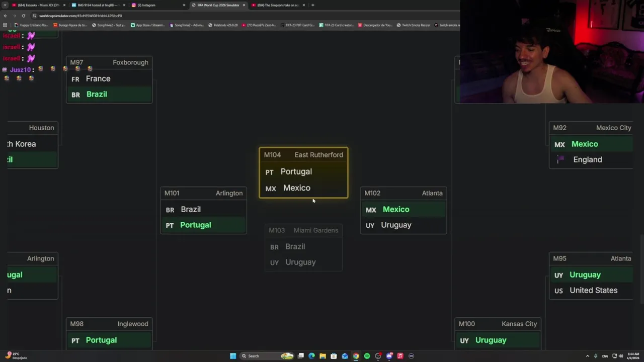Click the worldcupsimulator.com address bar

(x=242, y=16)
